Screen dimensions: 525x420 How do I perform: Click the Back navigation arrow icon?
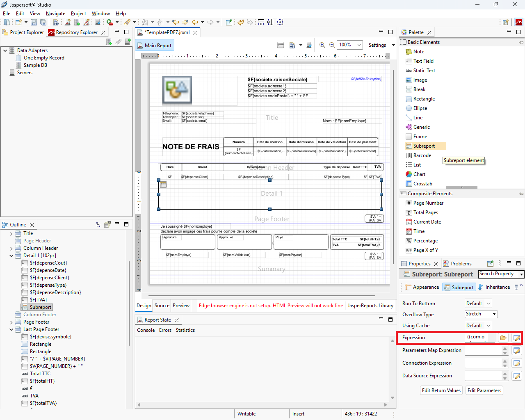pyautogui.click(x=195, y=22)
